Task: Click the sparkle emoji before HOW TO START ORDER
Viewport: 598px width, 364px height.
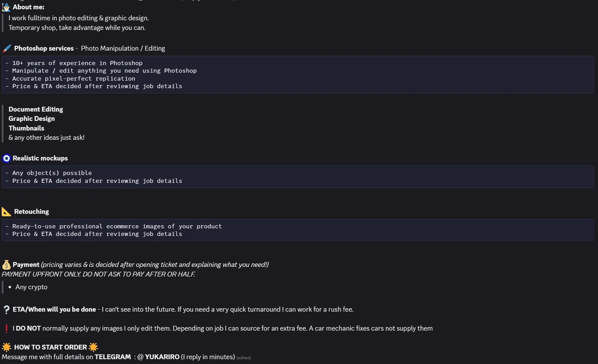Action: (7, 347)
